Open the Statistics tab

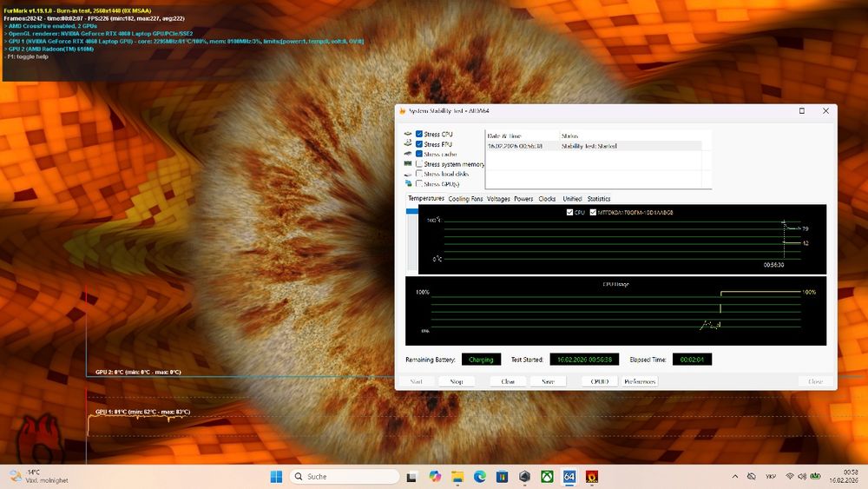click(x=598, y=199)
